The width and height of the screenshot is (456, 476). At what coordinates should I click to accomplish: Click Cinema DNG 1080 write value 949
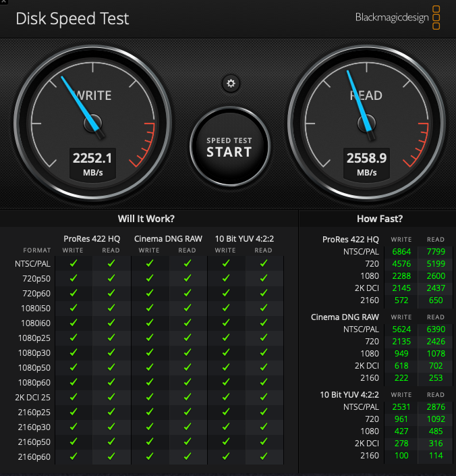(x=401, y=354)
